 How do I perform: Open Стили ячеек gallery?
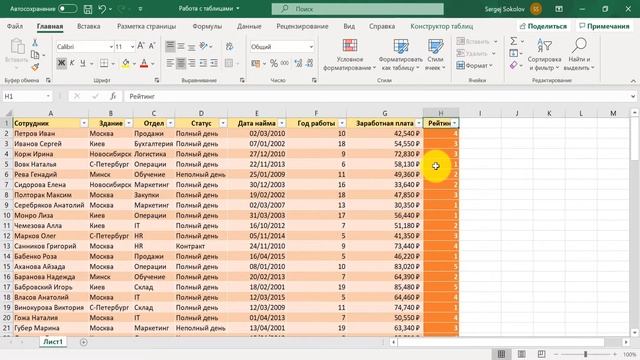[x=435, y=55]
